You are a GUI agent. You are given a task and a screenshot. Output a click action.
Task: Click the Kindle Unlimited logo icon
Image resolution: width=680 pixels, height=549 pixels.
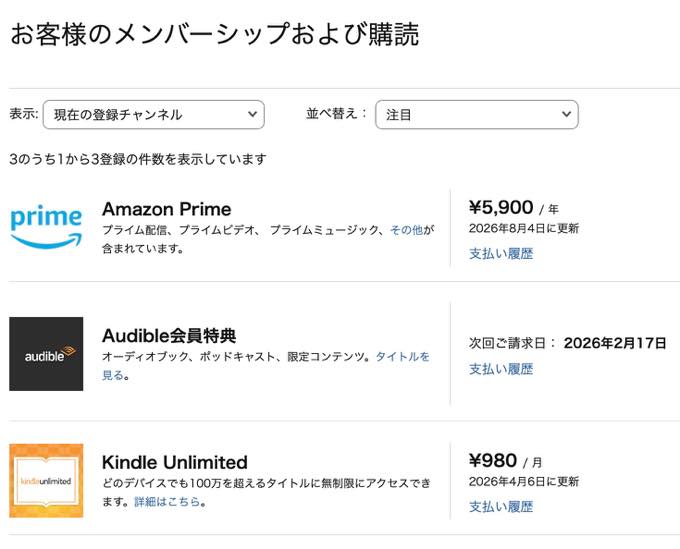[x=46, y=480]
